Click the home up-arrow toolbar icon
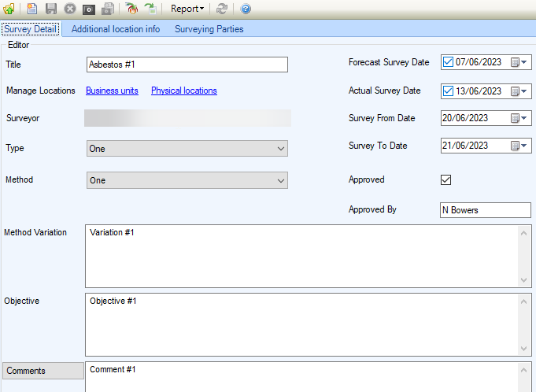 (9, 9)
